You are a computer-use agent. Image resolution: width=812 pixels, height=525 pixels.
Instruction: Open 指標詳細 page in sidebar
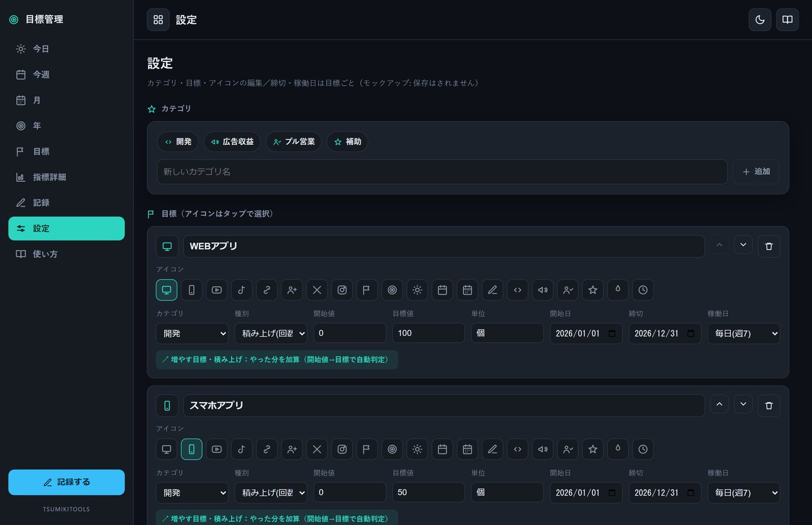(66, 177)
